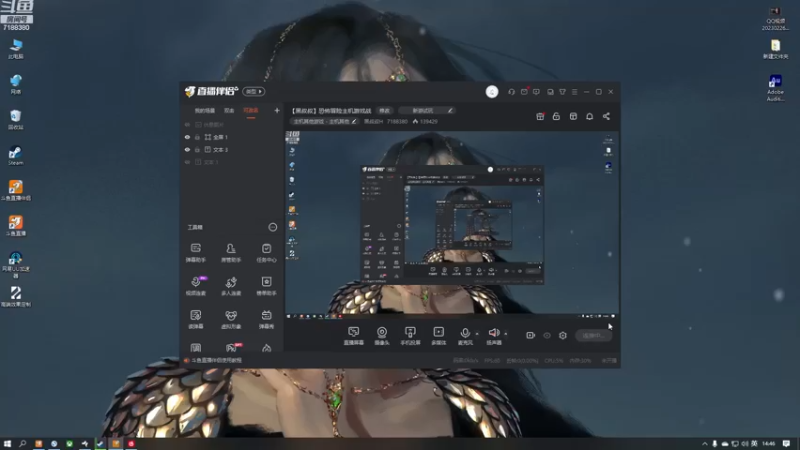The height and width of the screenshot is (450, 800).
Task: Click the popularity count 139429
Action: pos(429,121)
